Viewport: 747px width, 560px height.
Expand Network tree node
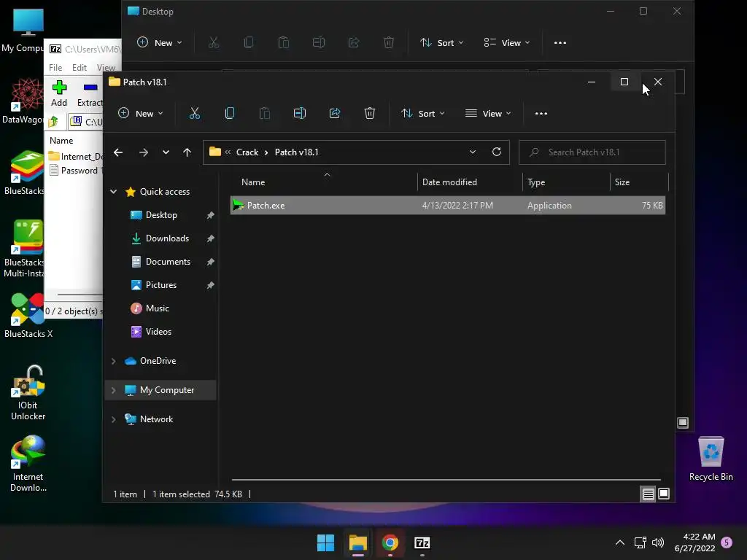pos(113,419)
